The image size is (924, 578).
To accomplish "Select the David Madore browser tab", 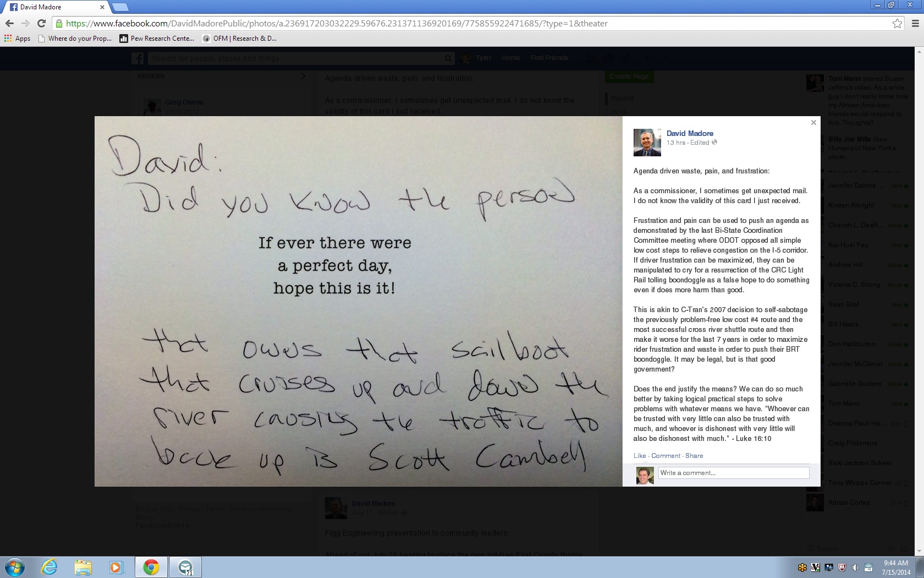I will pos(55,7).
